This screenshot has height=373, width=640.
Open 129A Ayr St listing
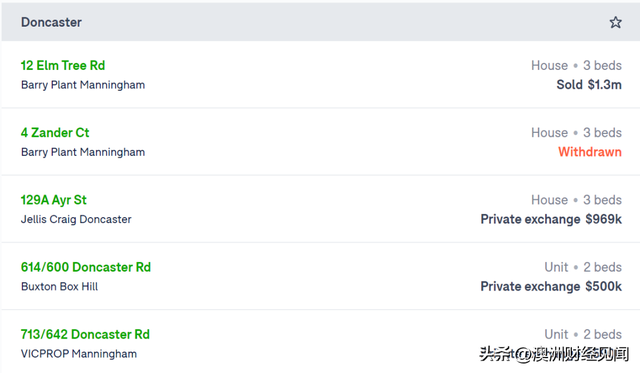pyautogui.click(x=53, y=200)
